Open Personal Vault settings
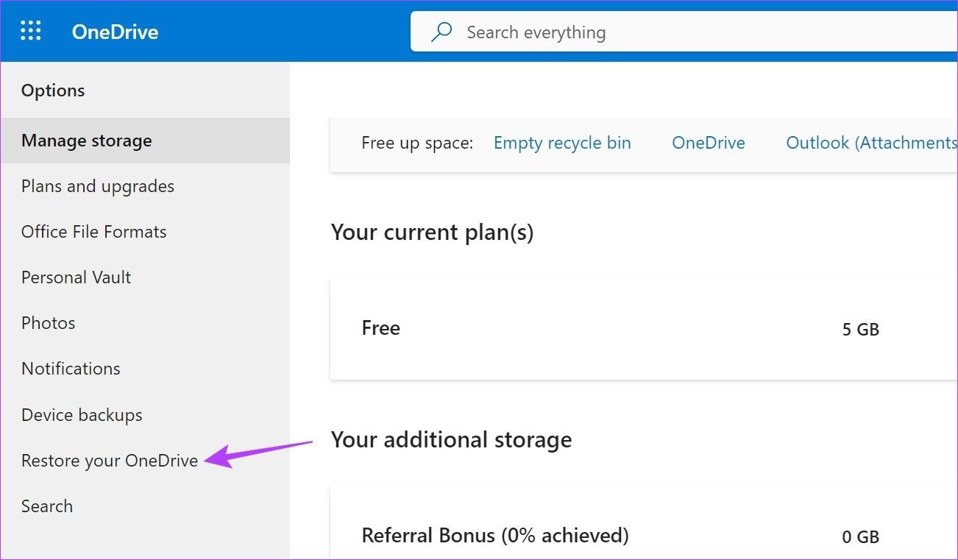 click(x=76, y=277)
